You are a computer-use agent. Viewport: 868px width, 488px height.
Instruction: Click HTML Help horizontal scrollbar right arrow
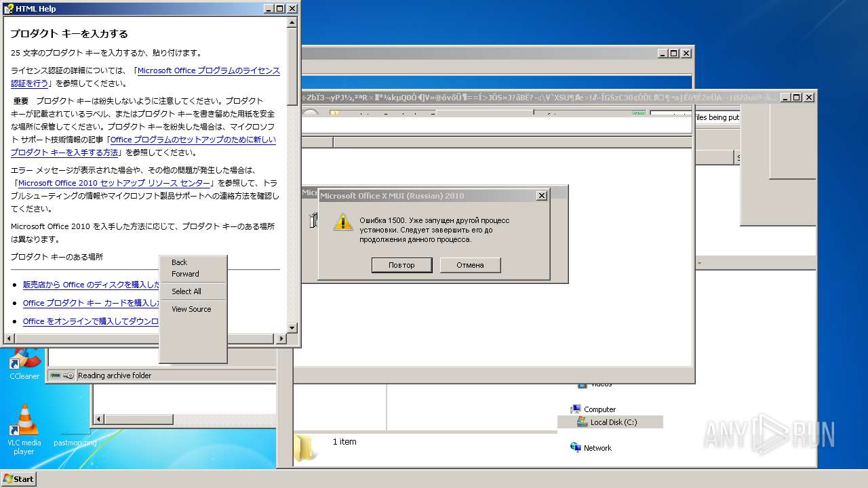(x=281, y=338)
